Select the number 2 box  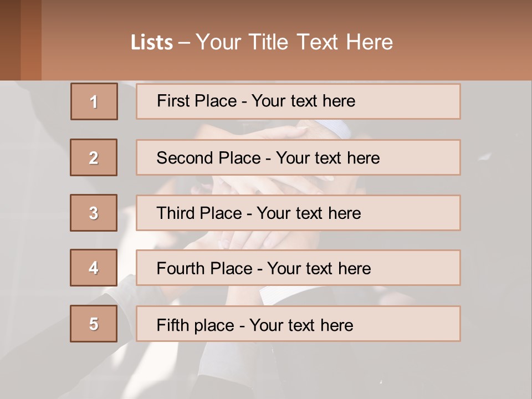(94, 157)
